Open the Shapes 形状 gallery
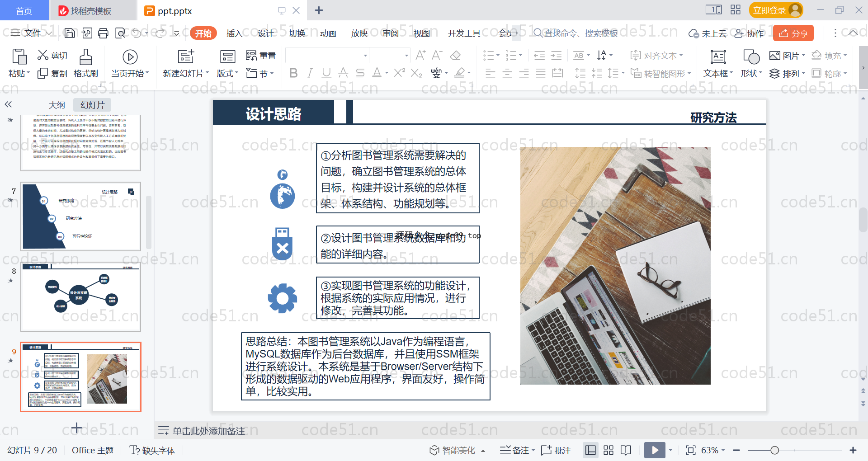The image size is (868, 461). 751,64
